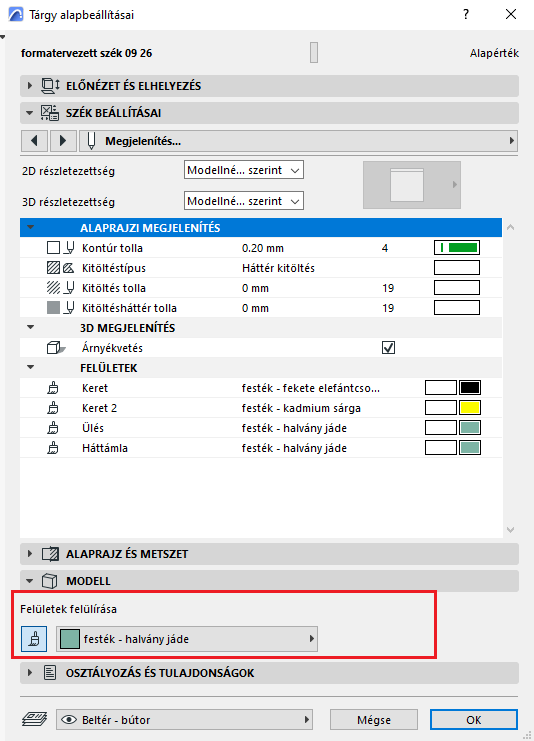Click the Keret 2 surface paint icon
Image resolution: width=534 pixels, height=741 pixels.
pyautogui.click(x=53, y=408)
